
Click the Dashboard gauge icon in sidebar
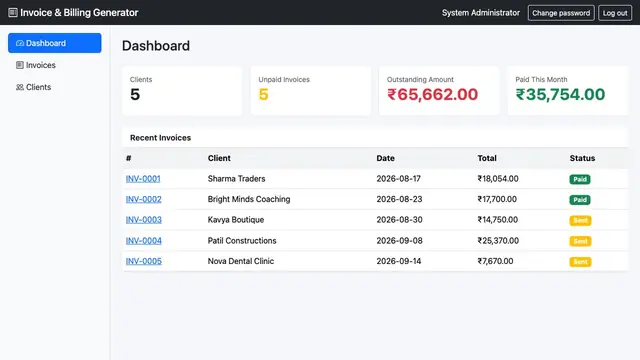click(20, 43)
